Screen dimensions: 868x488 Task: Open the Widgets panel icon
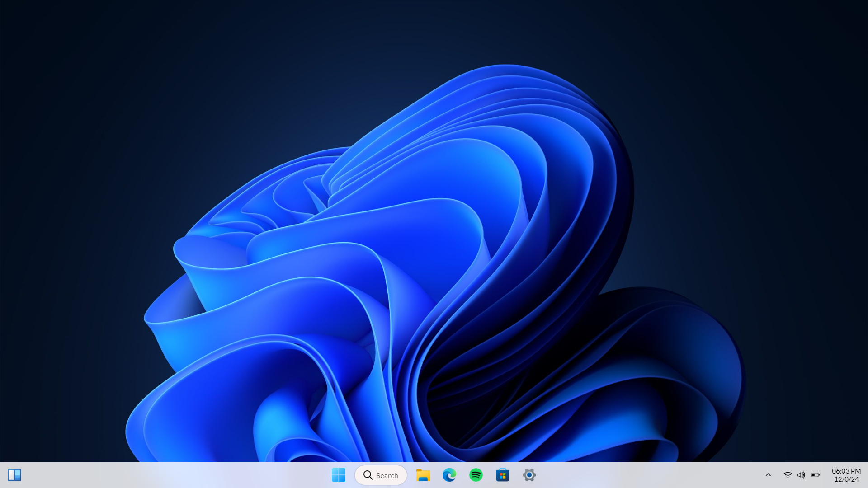[14, 475]
